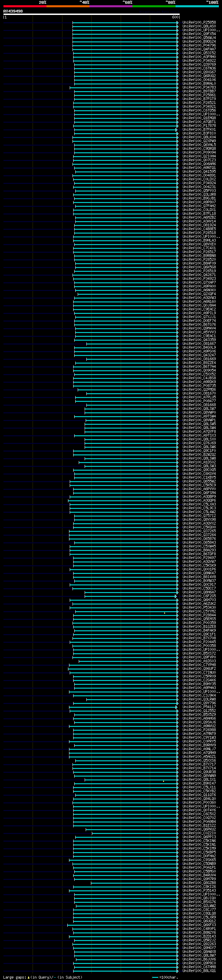Open hit UniRef100_P09094
Viewport: 222px width, 980px height.
[x=199, y=152]
